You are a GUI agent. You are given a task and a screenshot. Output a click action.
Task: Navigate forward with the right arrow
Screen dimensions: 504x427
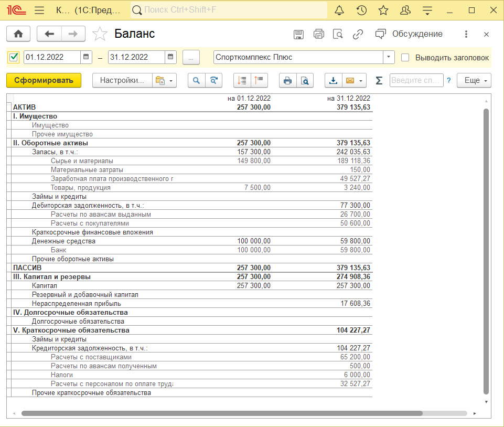[x=73, y=34]
